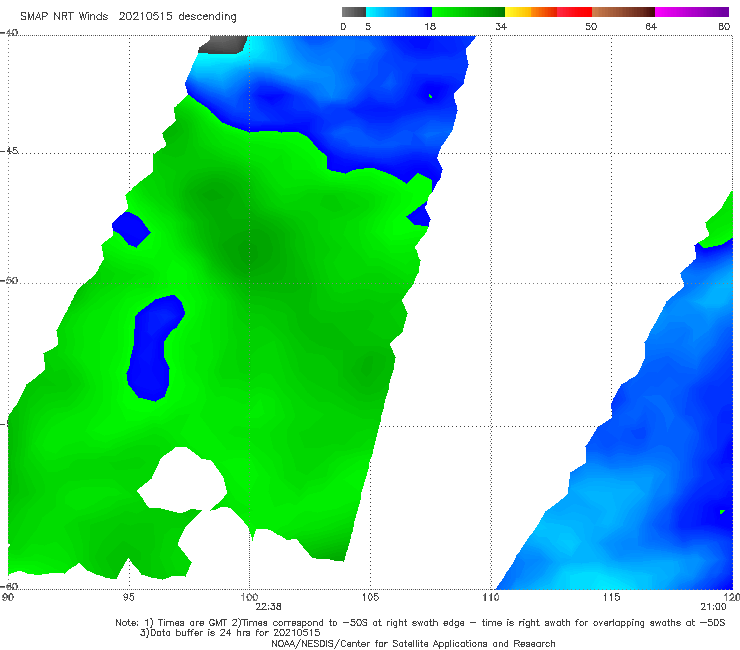The width and height of the screenshot is (740, 650).
Task: Click the dark gray calm-wind patch at the map top
Action: point(223,44)
